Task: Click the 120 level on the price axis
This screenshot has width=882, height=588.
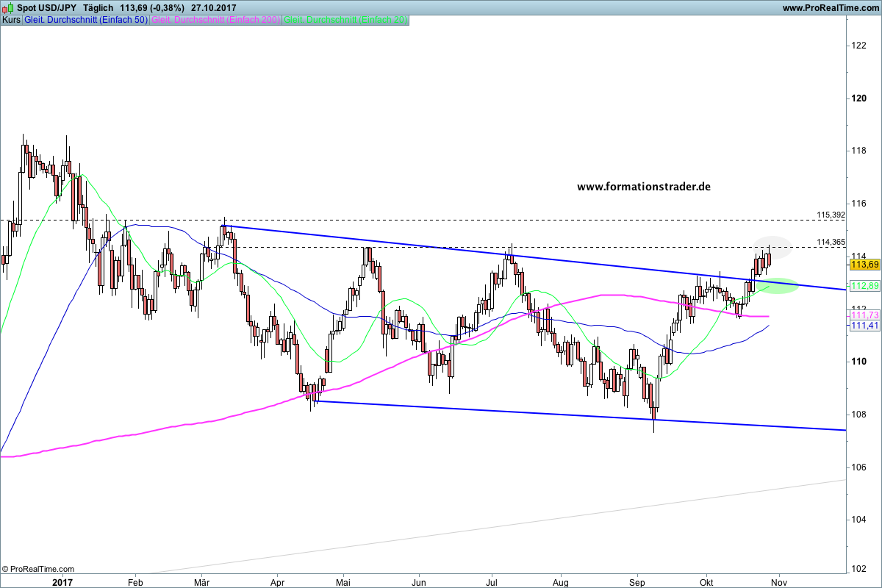Action: (857, 98)
